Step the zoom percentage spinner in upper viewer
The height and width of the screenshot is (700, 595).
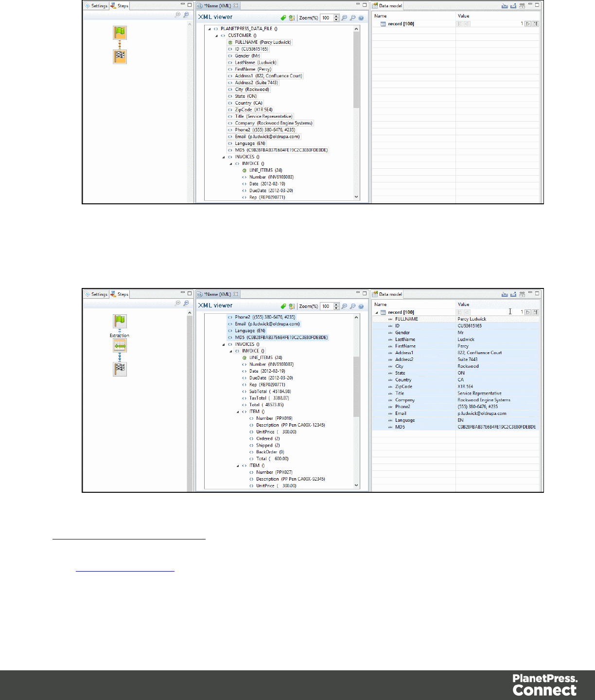(x=336, y=18)
